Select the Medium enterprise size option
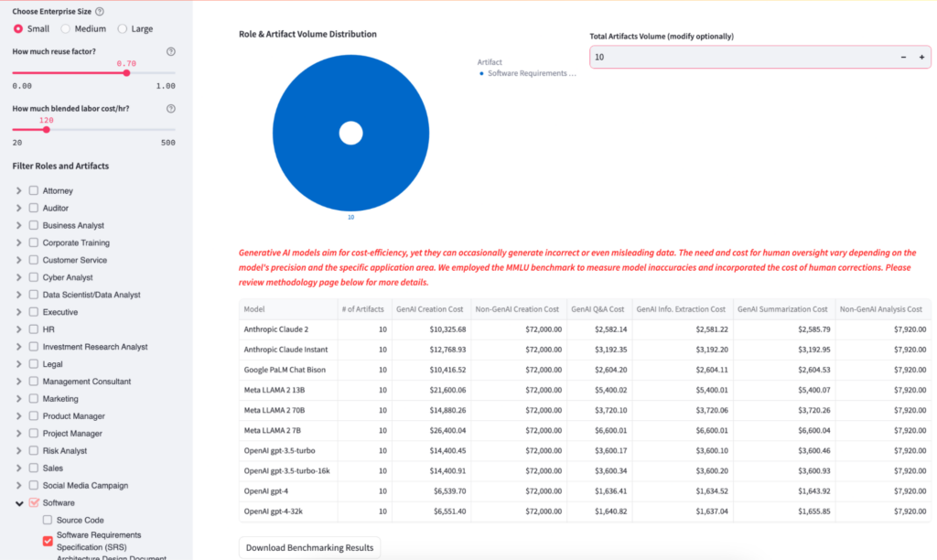 (63, 28)
